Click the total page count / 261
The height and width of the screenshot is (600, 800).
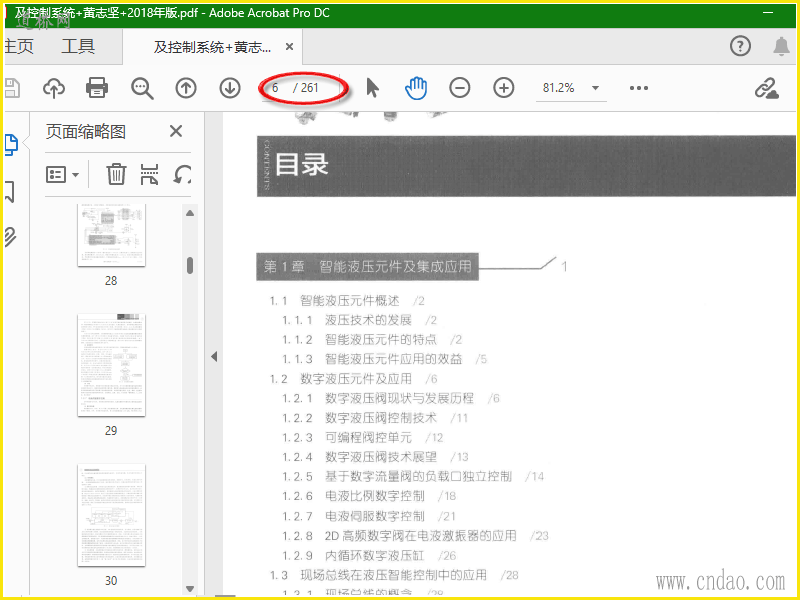coord(306,88)
